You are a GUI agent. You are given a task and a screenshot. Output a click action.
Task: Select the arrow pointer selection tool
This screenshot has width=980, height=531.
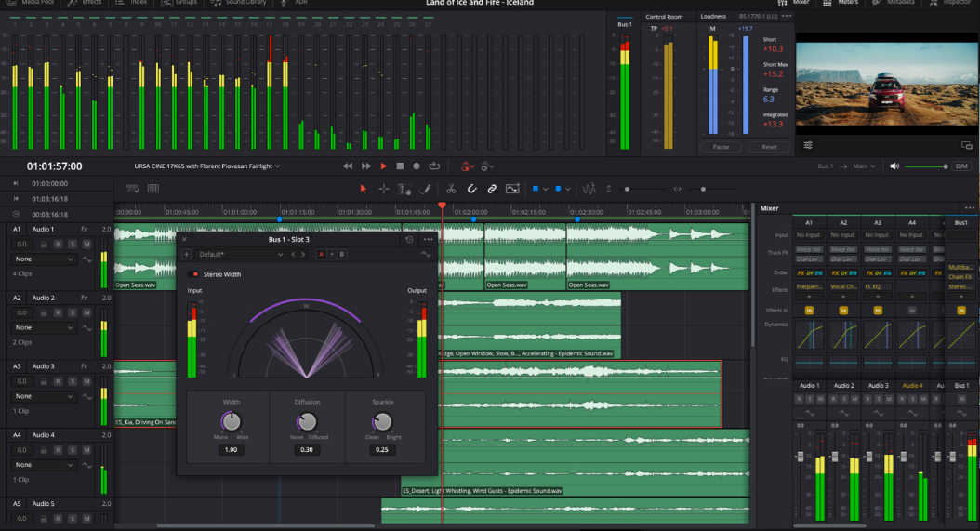click(364, 189)
